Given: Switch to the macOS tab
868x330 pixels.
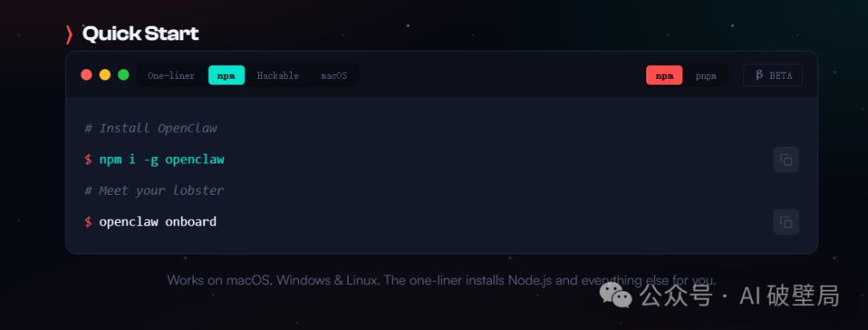Looking at the screenshot, I should pos(334,76).
